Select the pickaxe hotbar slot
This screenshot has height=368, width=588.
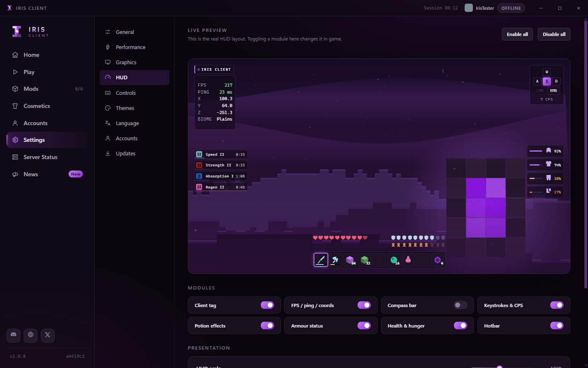[335, 260]
